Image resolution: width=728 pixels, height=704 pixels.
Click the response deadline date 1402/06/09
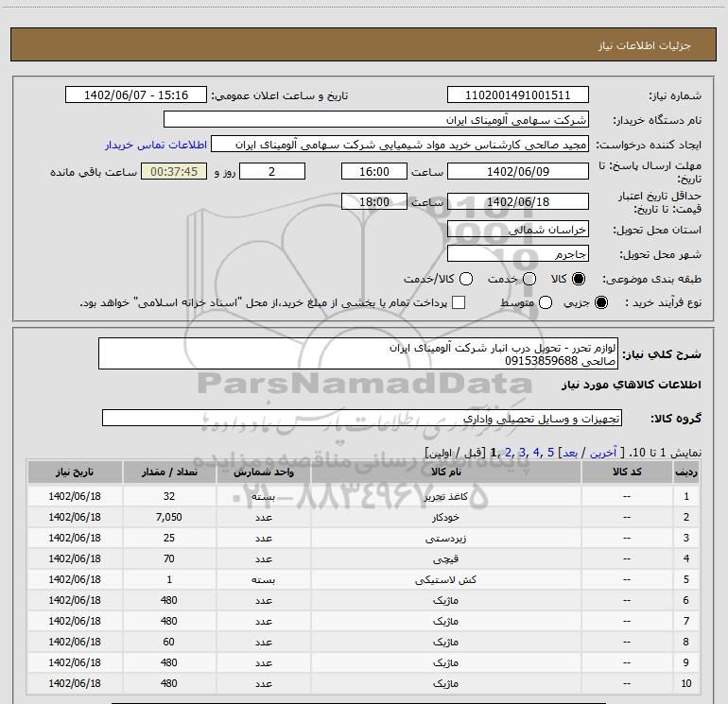coord(518,171)
